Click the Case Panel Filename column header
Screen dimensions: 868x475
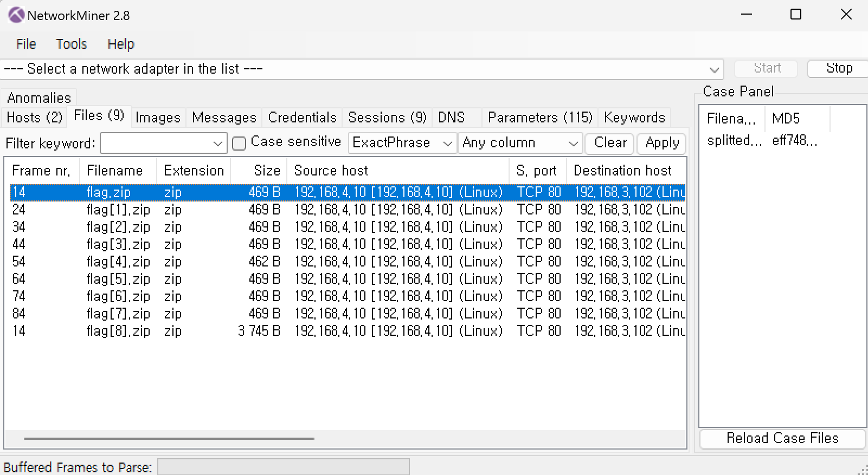pyautogui.click(x=731, y=119)
